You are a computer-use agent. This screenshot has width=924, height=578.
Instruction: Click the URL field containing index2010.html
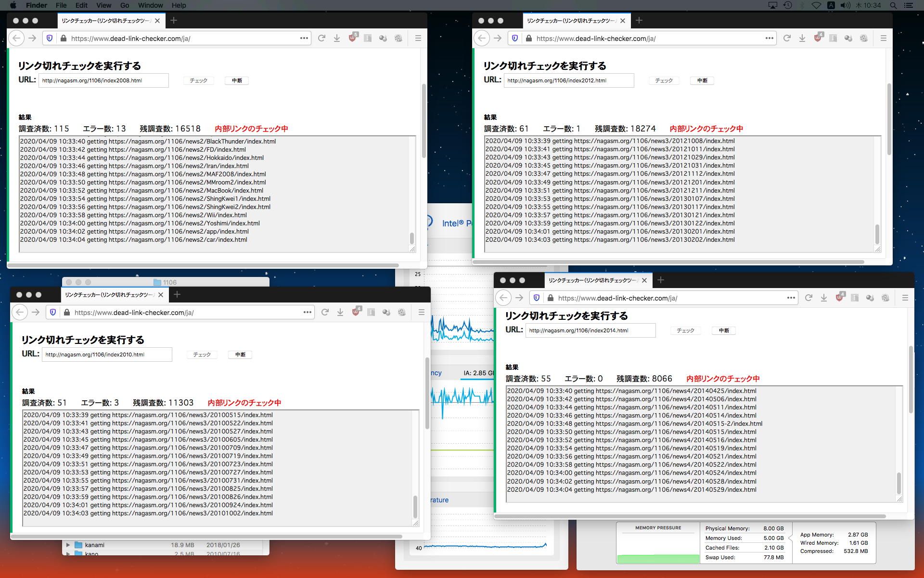(107, 355)
